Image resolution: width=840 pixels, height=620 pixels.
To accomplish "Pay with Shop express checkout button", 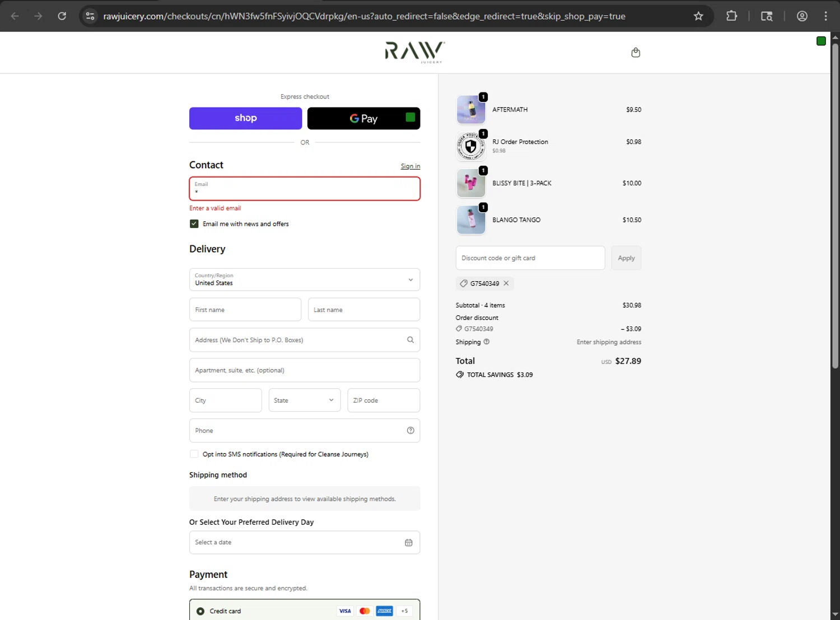I will 246,118.
